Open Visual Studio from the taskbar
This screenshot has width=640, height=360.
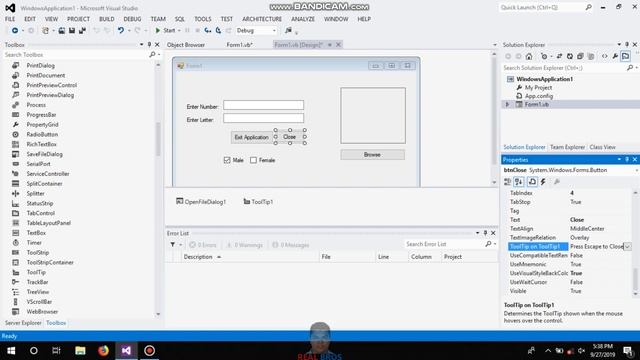126,350
